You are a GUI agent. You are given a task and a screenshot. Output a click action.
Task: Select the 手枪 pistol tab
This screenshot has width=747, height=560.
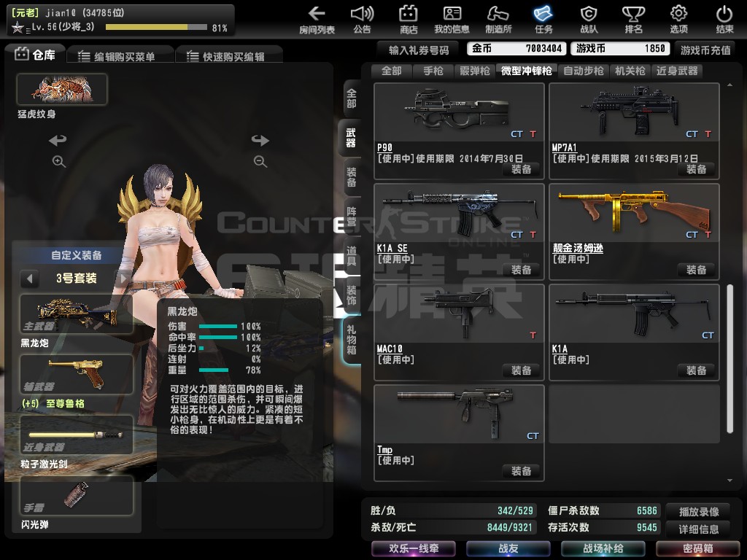pyautogui.click(x=433, y=71)
